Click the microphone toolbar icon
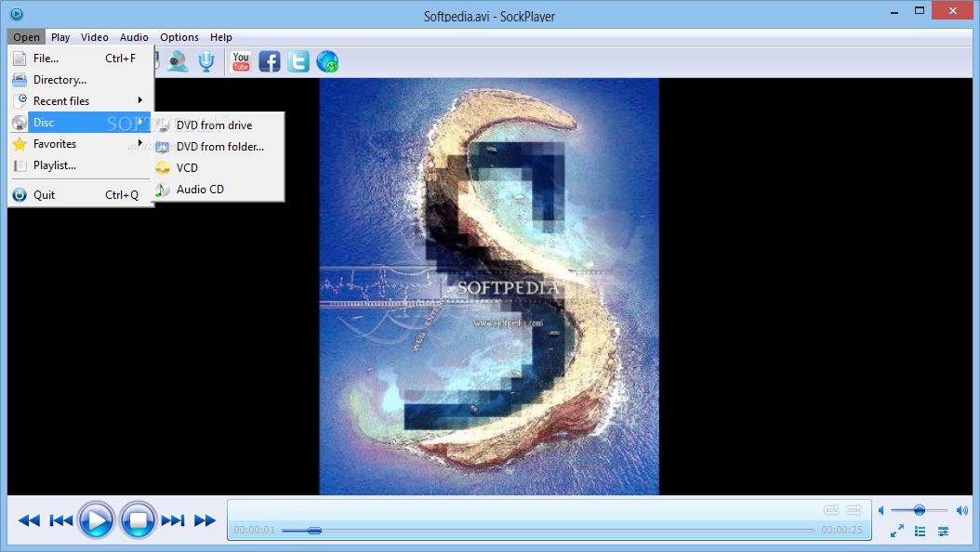This screenshot has width=980, height=552. coord(206,61)
